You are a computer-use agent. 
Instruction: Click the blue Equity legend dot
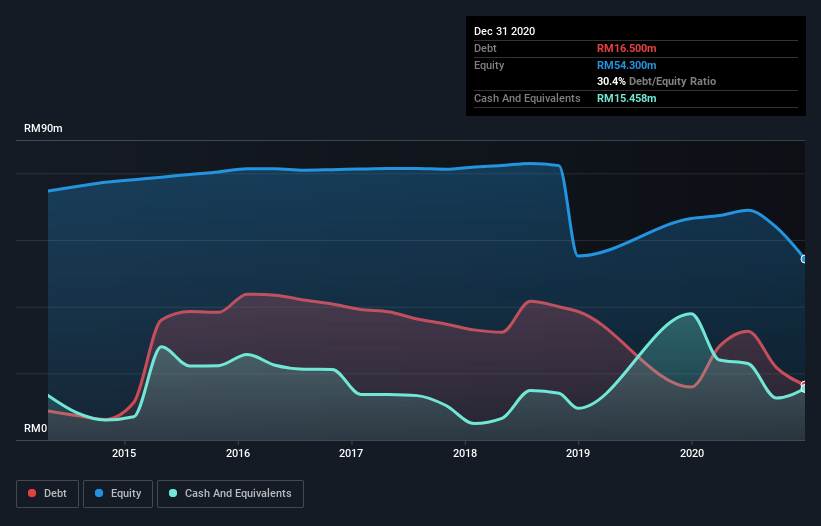coord(99,493)
